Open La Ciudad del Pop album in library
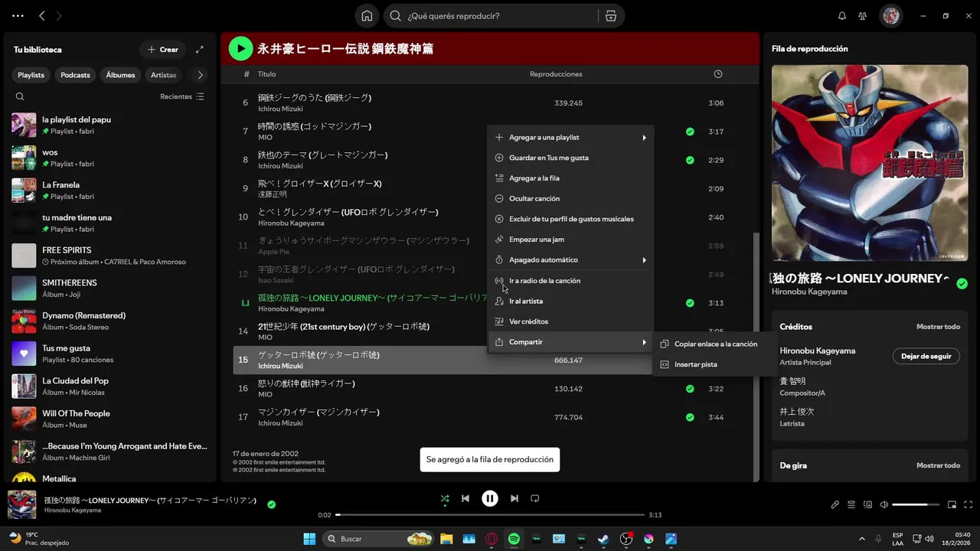Screen dimensions: 980x551 pos(109,386)
